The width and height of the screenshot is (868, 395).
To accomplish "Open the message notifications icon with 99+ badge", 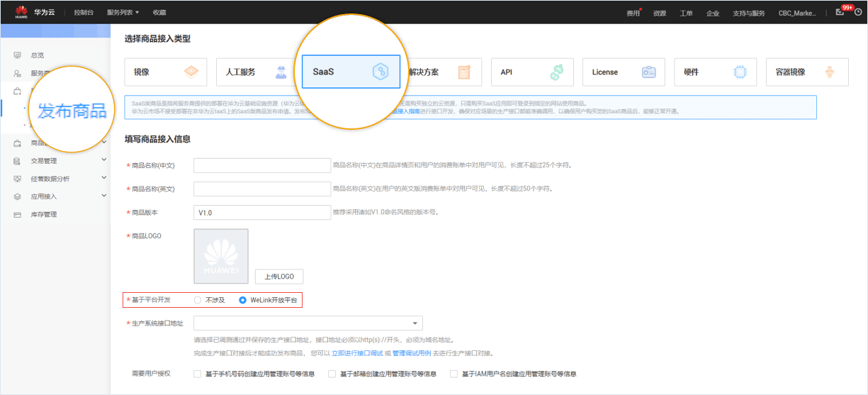I will pos(840,12).
